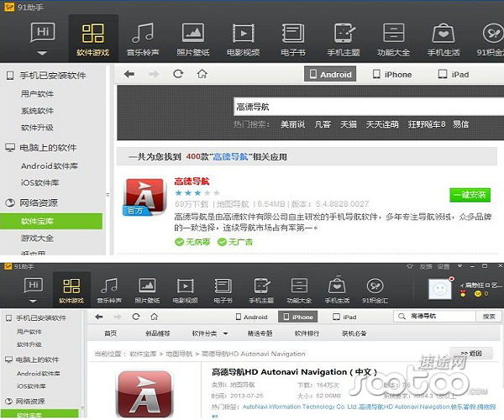Open 手机主题 themes icon in top window
This screenshot has width=504, height=420.
click(344, 39)
